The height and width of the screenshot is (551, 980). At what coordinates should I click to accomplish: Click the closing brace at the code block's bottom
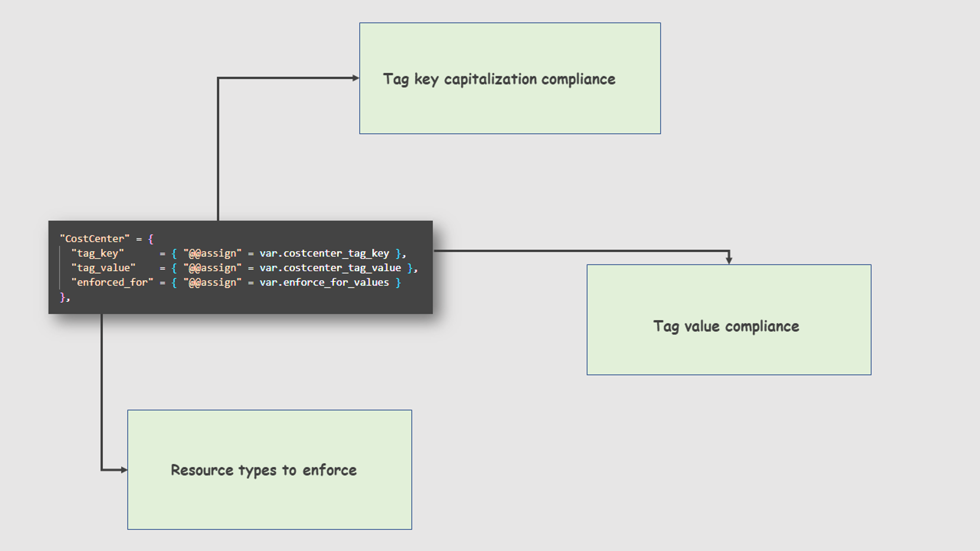pos(63,297)
